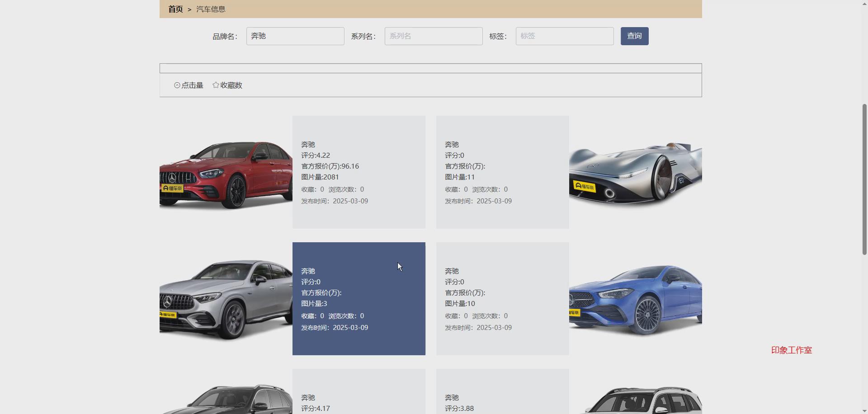Open the 印象工作室 link
Image resolution: width=868 pixels, height=414 pixels.
click(790, 350)
